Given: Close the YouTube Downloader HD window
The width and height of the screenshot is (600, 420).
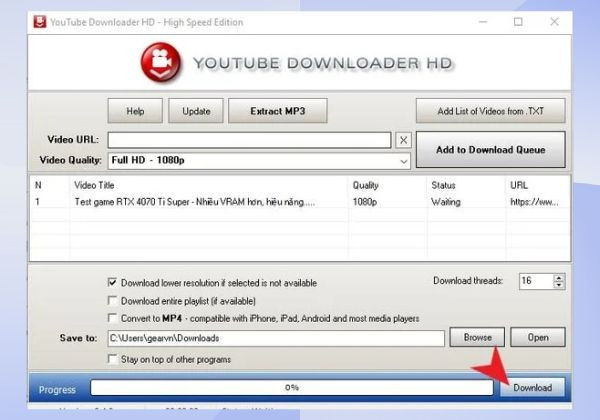Looking at the screenshot, I should (x=554, y=22).
